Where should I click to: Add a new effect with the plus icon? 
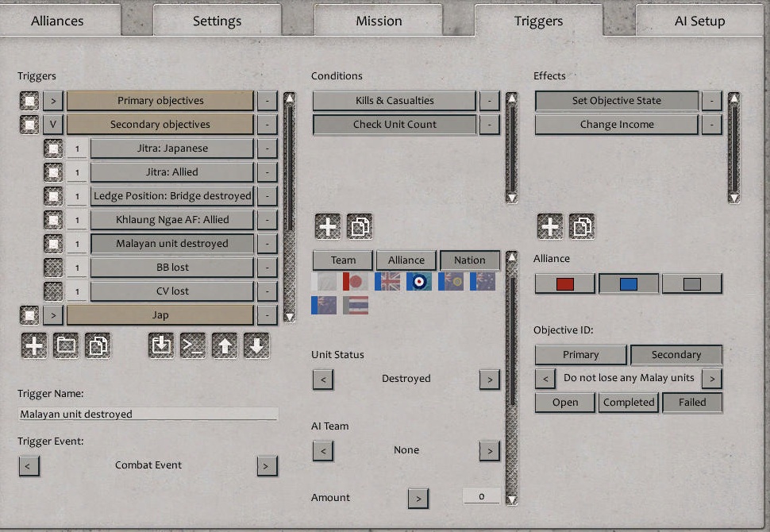pyautogui.click(x=550, y=226)
